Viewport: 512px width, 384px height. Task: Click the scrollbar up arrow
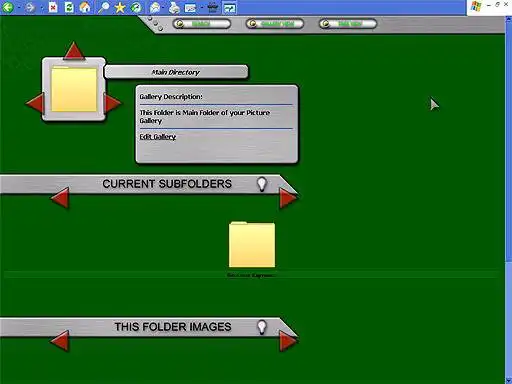point(509,19)
